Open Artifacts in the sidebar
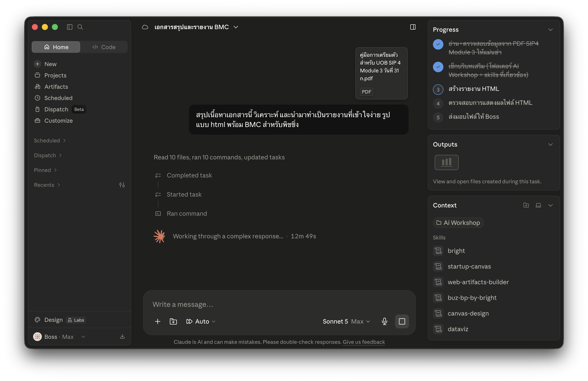The image size is (588, 381). (x=56, y=87)
